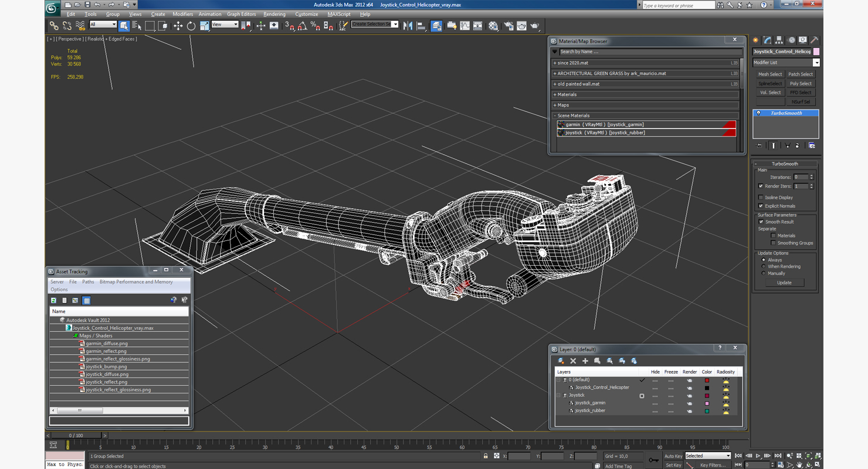Choose the Select and Rotate tool
868x469 pixels.
(191, 26)
